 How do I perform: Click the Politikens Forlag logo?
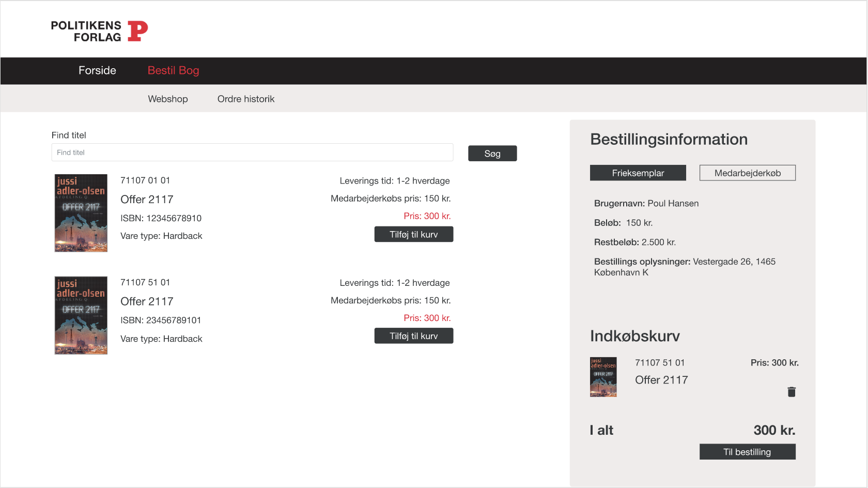[x=99, y=31]
